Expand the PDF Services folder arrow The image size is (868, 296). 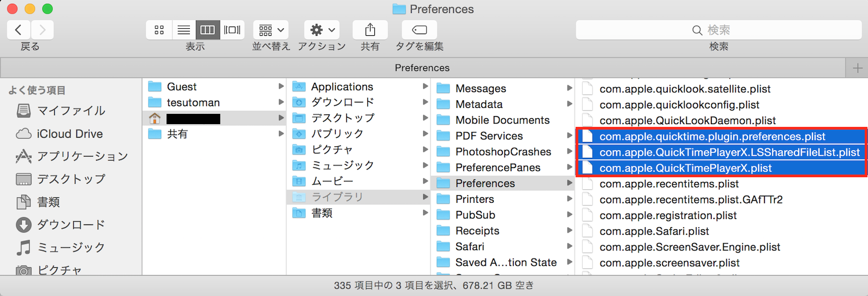[x=570, y=136]
